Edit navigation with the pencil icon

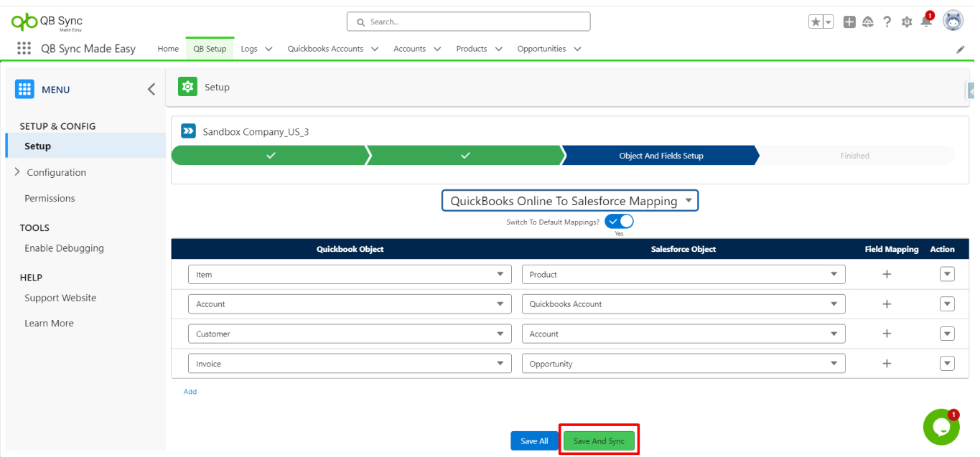click(x=961, y=50)
